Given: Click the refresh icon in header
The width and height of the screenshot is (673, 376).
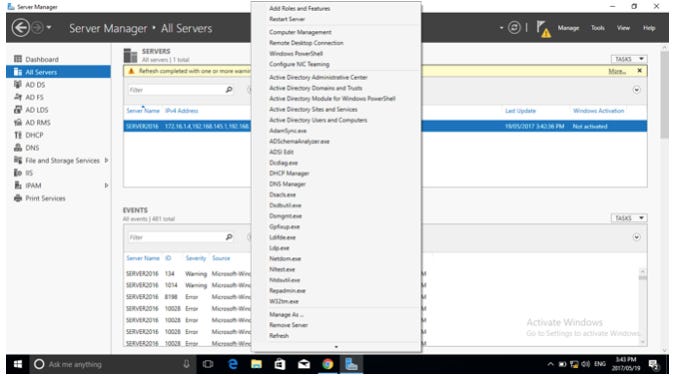Looking at the screenshot, I should coord(514,28).
